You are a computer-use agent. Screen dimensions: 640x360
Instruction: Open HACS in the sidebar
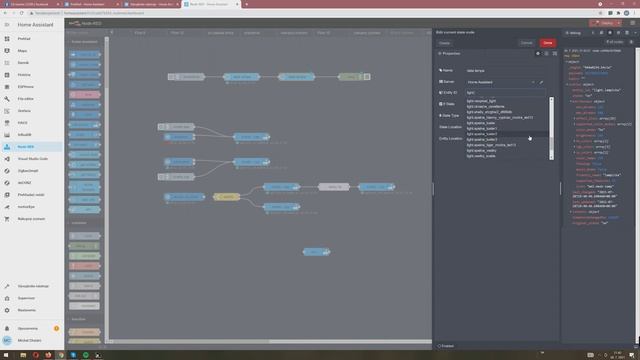coord(31,122)
